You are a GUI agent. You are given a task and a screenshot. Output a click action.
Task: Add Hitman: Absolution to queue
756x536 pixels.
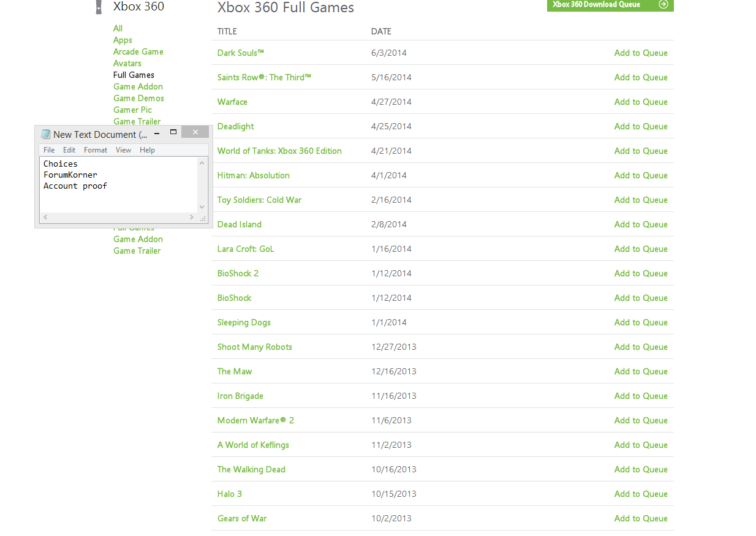pos(641,175)
